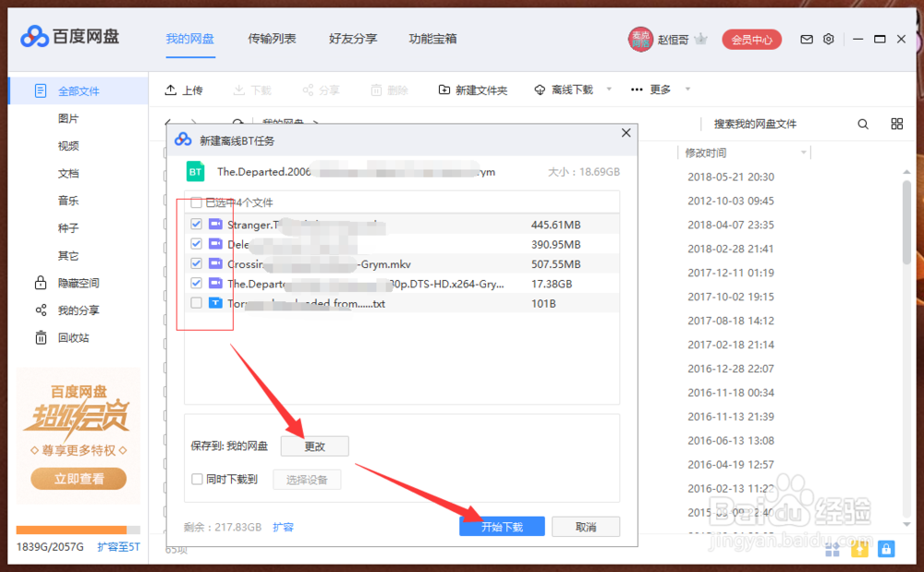This screenshot has width=924, height=572.
Task: Click the video icon of Stranger file
Action: pyautogui.click(x=215, y=224)
